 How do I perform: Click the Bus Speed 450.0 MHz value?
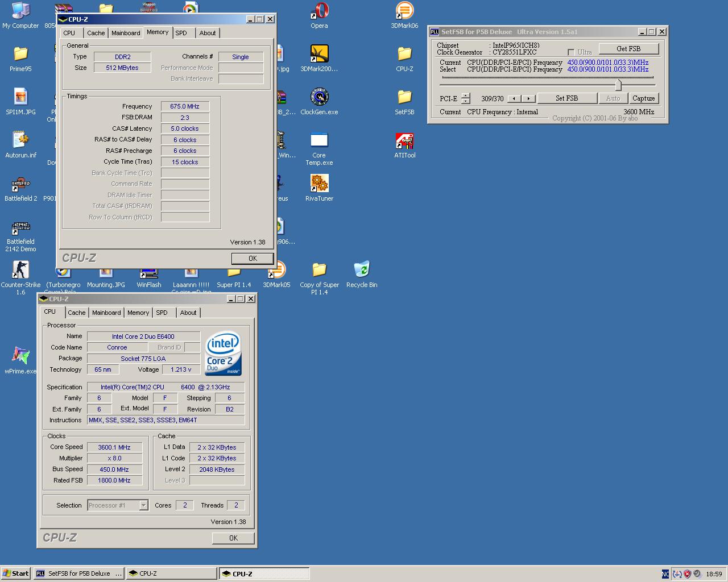114,469
